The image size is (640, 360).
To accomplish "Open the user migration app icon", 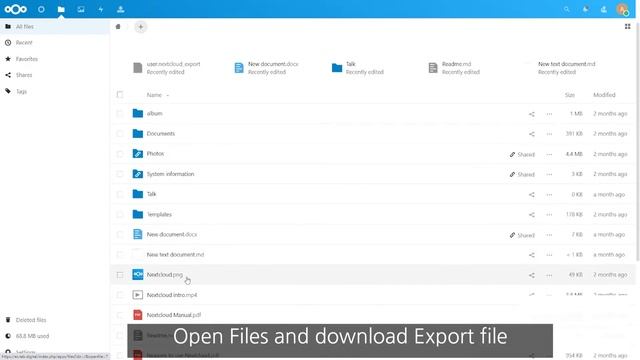I will point(120,9).
